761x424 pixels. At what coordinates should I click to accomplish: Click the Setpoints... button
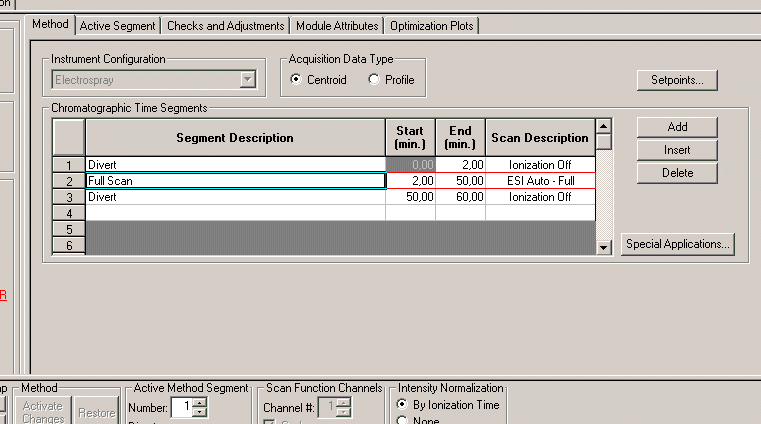(677, 80)
